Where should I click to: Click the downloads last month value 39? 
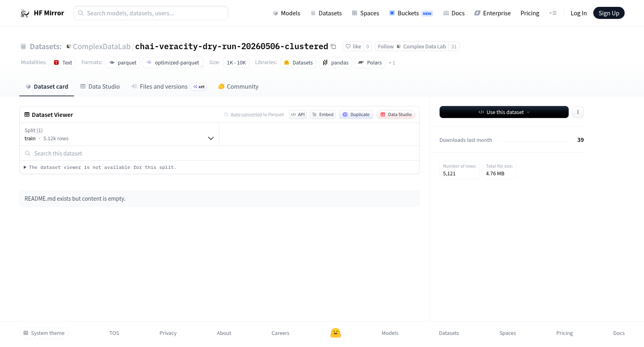580,140
